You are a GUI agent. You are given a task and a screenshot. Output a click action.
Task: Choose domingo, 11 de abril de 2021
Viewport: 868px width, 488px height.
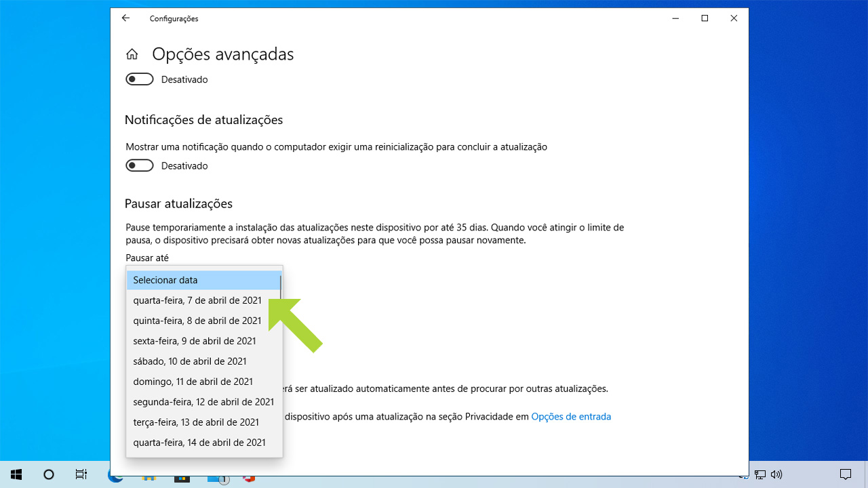pyautogui.click(x=203, y=382)
